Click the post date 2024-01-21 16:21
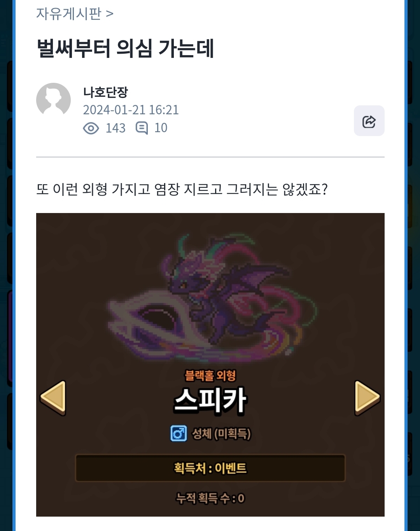This screenshot has height=531, width=420. coord(131,110)
